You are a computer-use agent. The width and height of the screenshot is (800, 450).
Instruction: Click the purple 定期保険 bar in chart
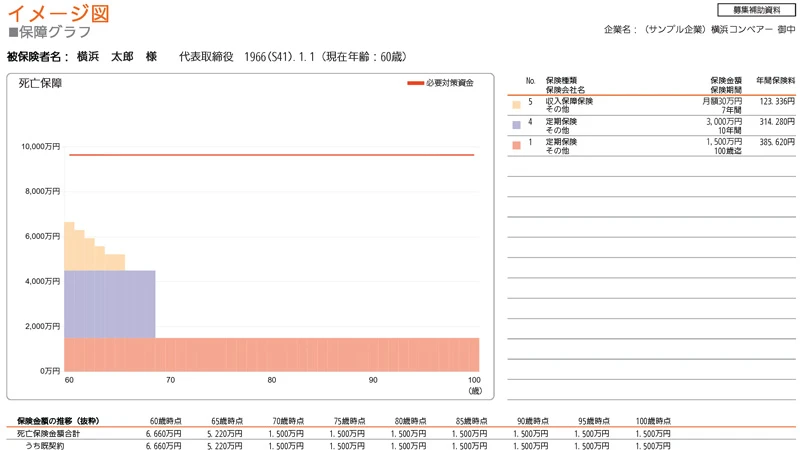pyautogui.click(x=110, y=304)
